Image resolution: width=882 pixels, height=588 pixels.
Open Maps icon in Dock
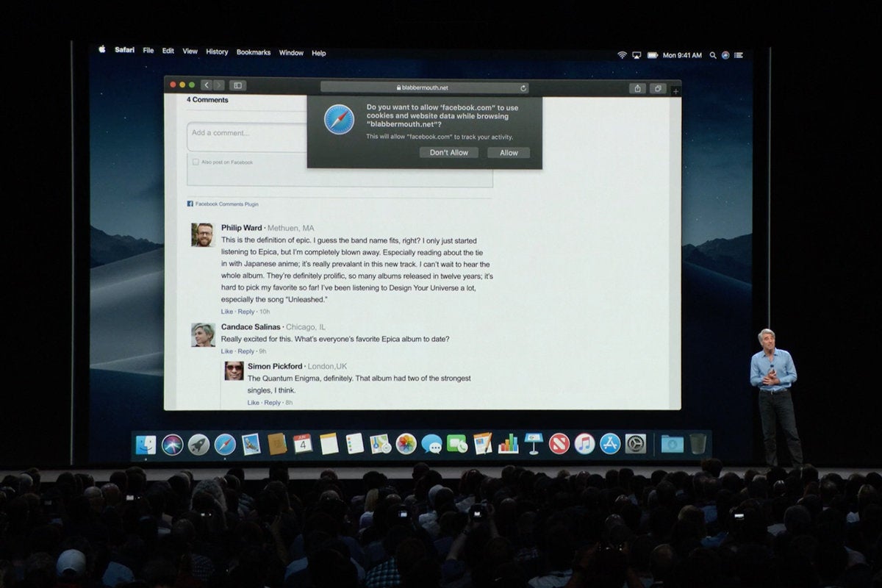(380, 444)
